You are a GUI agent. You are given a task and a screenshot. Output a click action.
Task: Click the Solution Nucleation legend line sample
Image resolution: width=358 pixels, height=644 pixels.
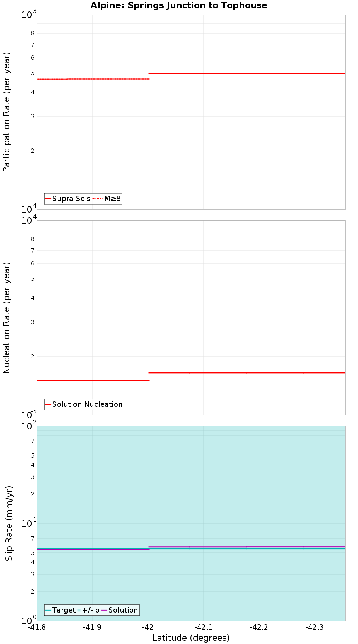click(x=48, y=404)
